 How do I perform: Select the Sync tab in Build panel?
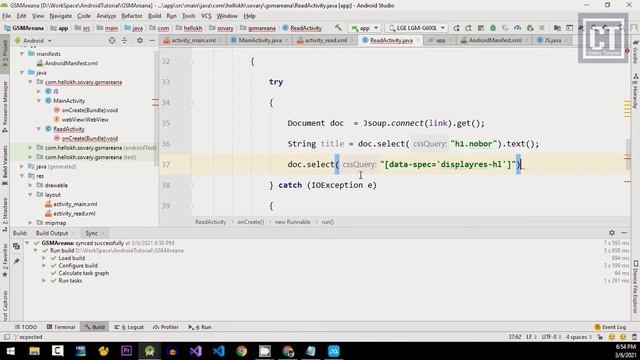(91, 233)
